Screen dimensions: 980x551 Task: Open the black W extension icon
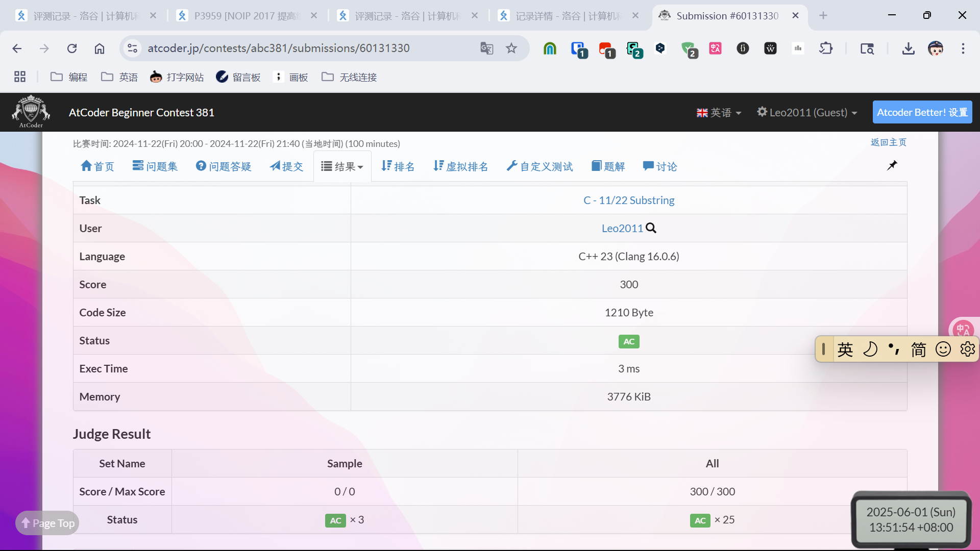click(x=770, y=48)
